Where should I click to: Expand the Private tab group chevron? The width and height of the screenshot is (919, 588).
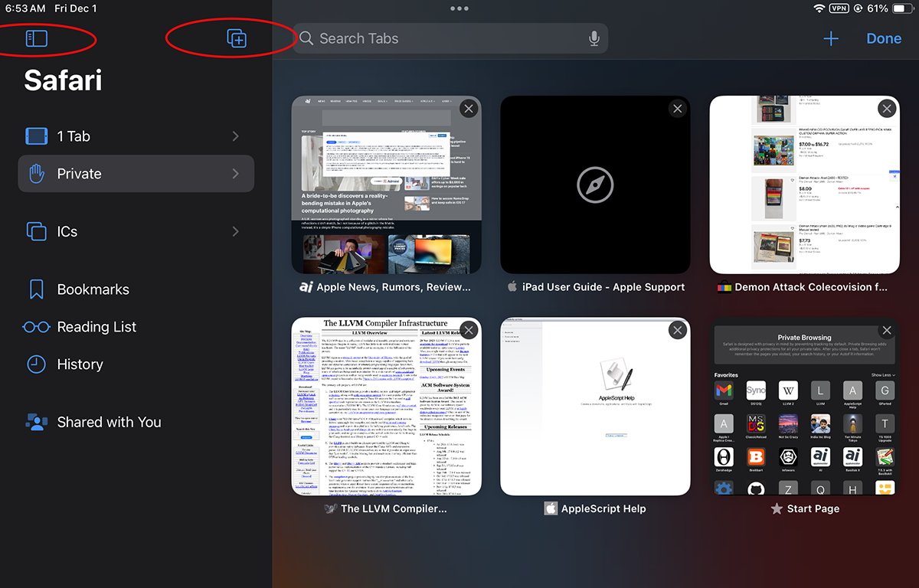click(x=235, y=174)
